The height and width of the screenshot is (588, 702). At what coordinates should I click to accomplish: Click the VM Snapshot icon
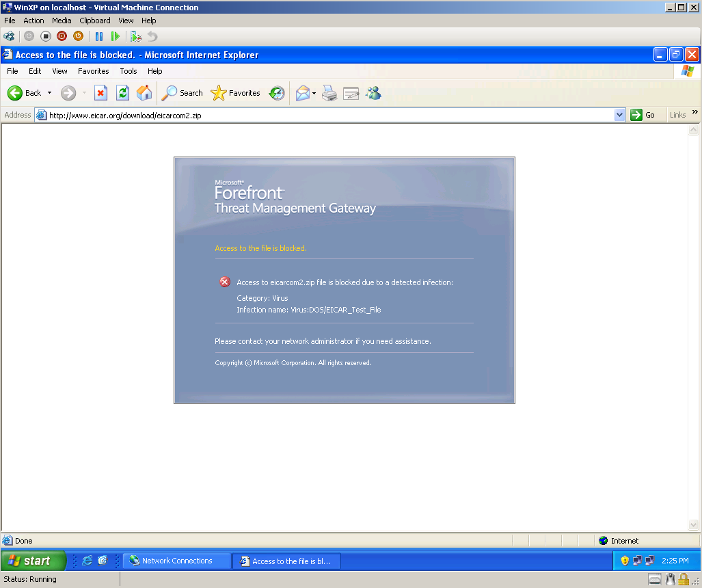click(x=136, y=36)
